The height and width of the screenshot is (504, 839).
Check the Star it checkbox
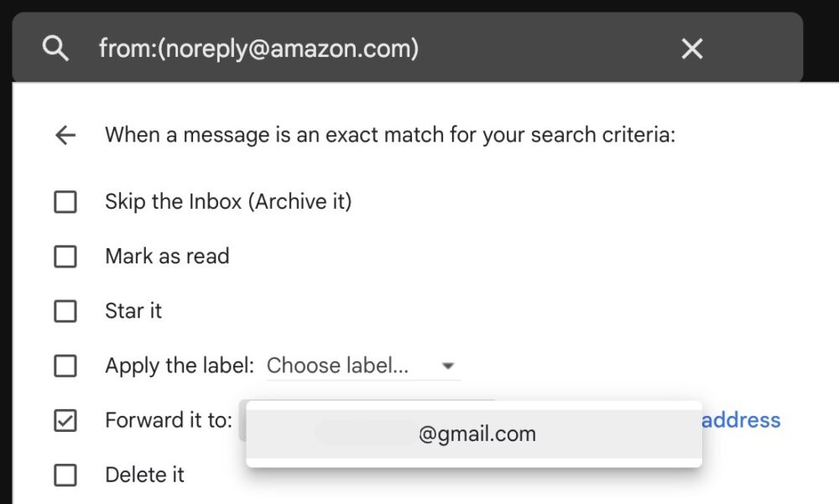65,311
